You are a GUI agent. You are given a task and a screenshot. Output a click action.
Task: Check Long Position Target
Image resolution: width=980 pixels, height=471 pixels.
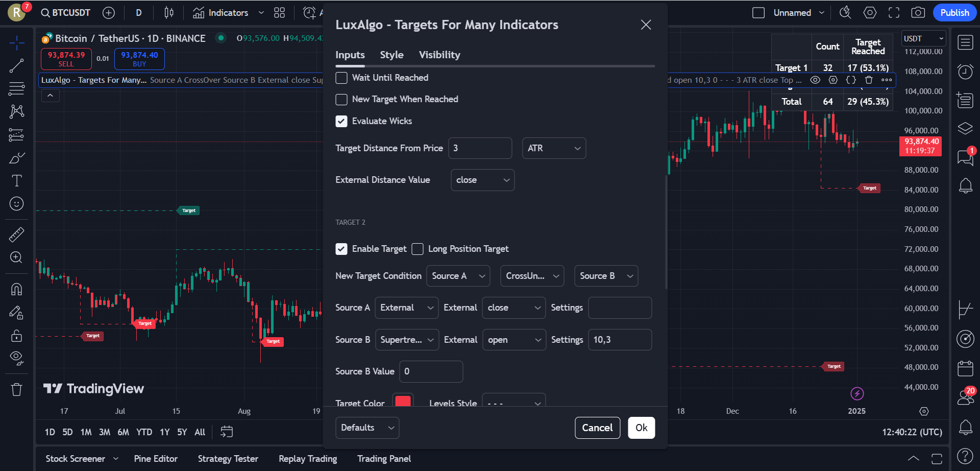coord(417,249)
